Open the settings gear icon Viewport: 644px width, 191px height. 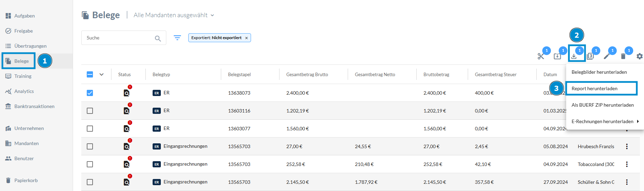[x=640, y=56]
